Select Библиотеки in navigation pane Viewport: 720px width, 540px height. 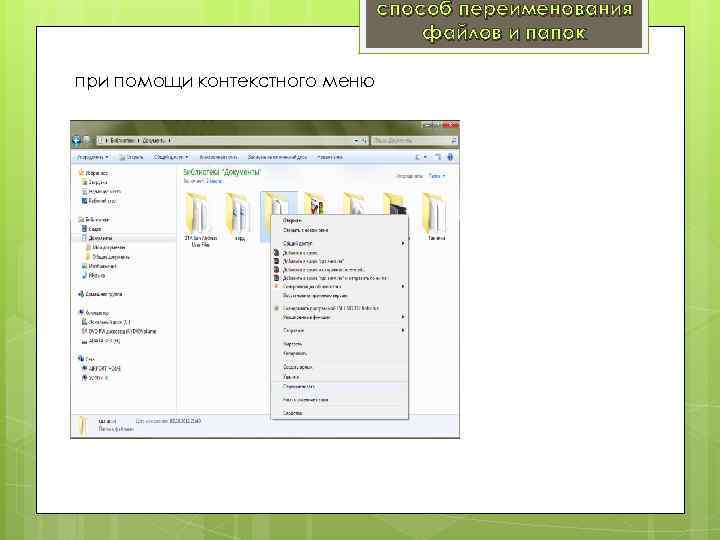[x=94, y=219]
